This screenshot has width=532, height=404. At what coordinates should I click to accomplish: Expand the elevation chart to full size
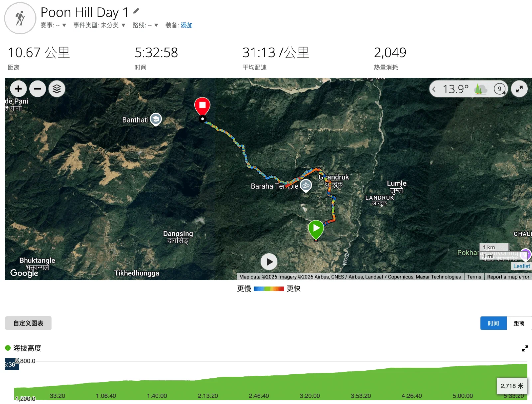(525, 348)
